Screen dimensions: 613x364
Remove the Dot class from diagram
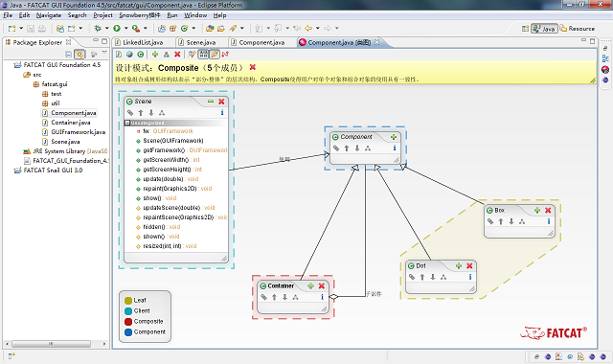tap(469, 266)
